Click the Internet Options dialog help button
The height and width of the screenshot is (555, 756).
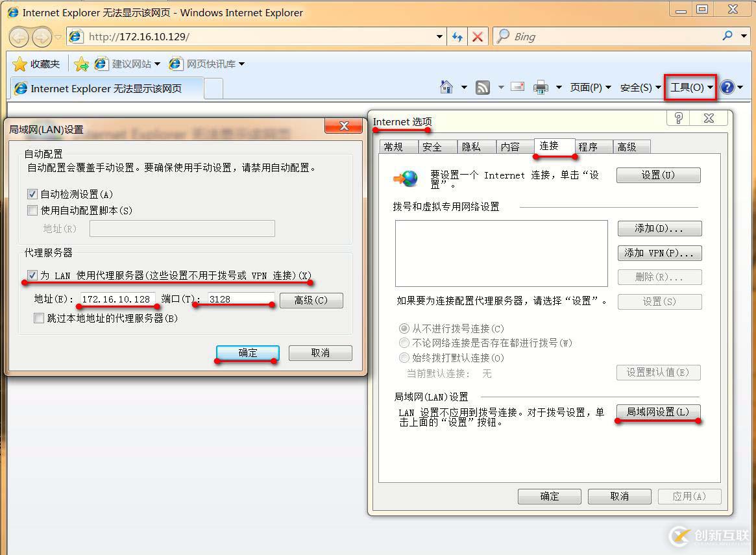tap(678, 118)
